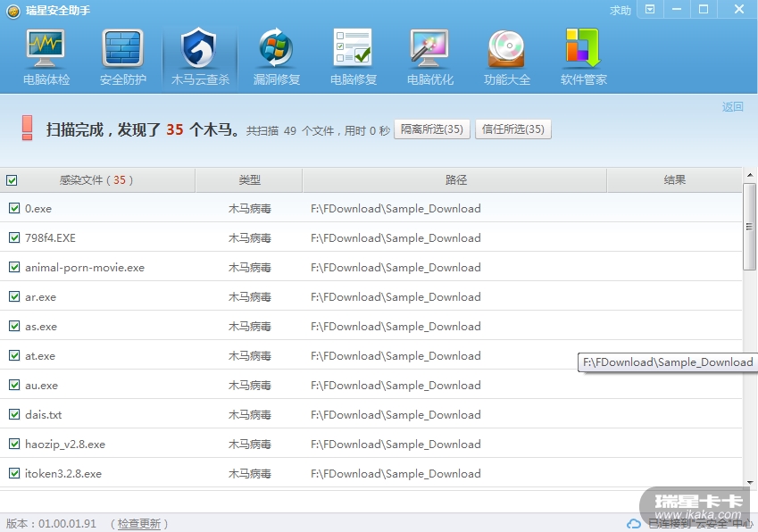The height and width of the screenshot is (532, 758).
Task: Uncheck the au.exe checkbox
Action: coord(14,385)
